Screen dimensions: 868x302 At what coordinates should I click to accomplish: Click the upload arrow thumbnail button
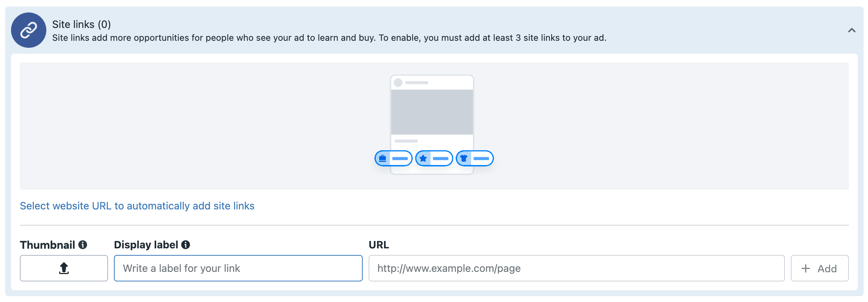64,268
